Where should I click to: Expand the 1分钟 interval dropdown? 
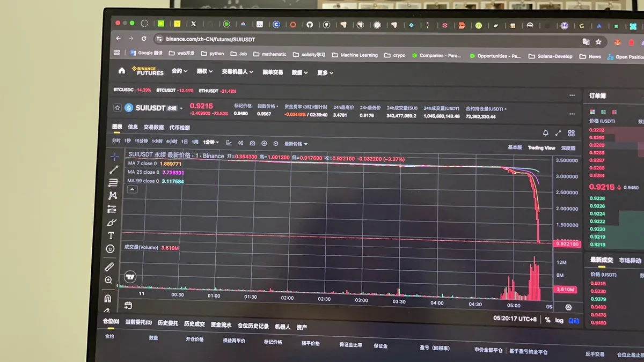211,143
